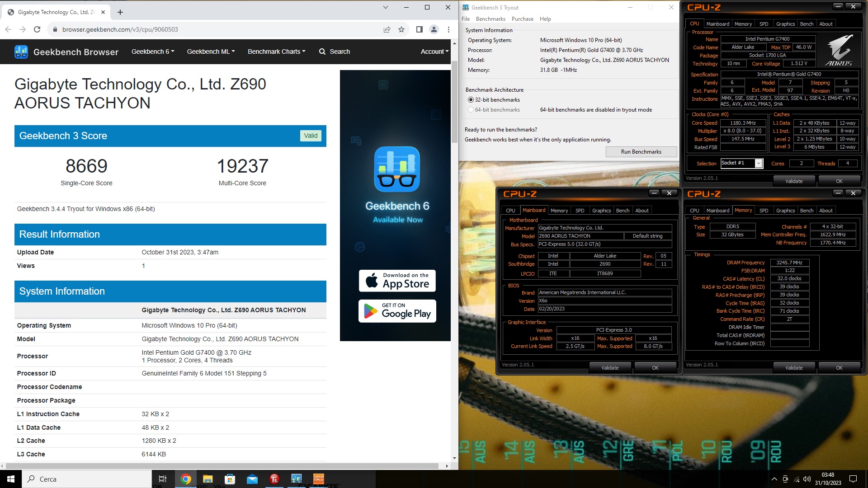Click the Run Benchmarks button

point(641,152)
